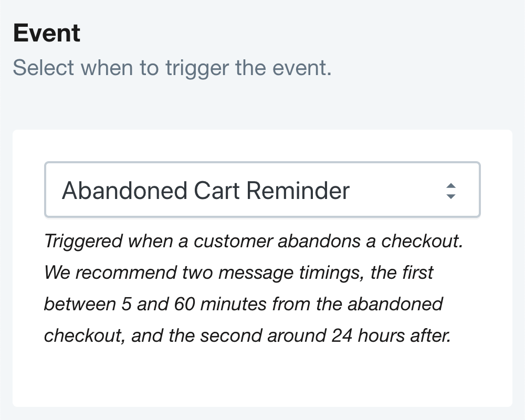Click the word "Reminder" in the event select box
Viewport: 525px width, 420px height.
tap(298, 191)
